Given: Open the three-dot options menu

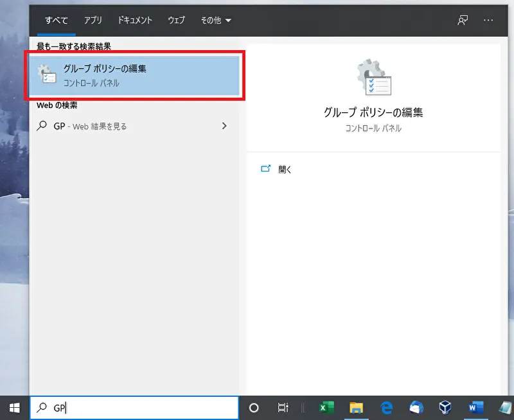Looking at the screenshot, I should coord(488,21).
